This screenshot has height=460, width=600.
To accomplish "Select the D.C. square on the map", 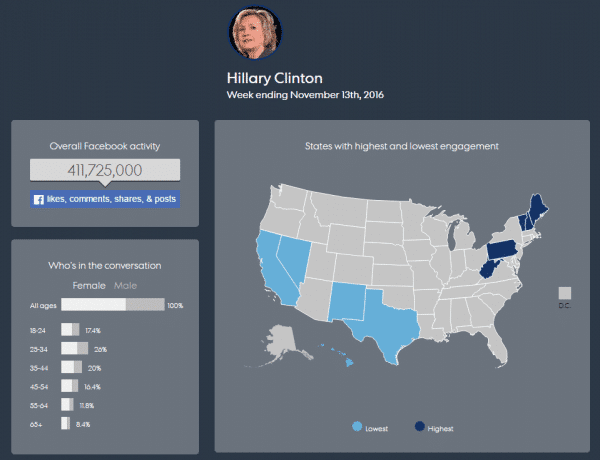I will click(565, 293).
